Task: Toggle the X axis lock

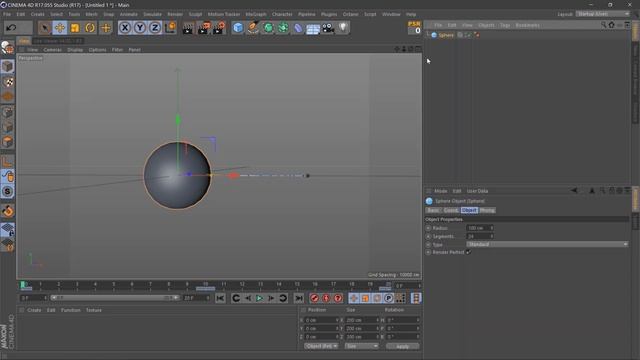Action: click(x=125, y=28)
